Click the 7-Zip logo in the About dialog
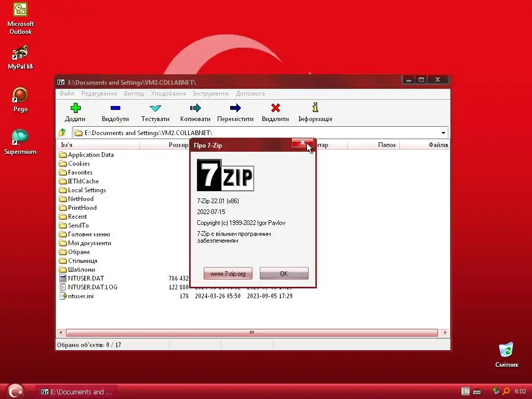 (225, 175)
